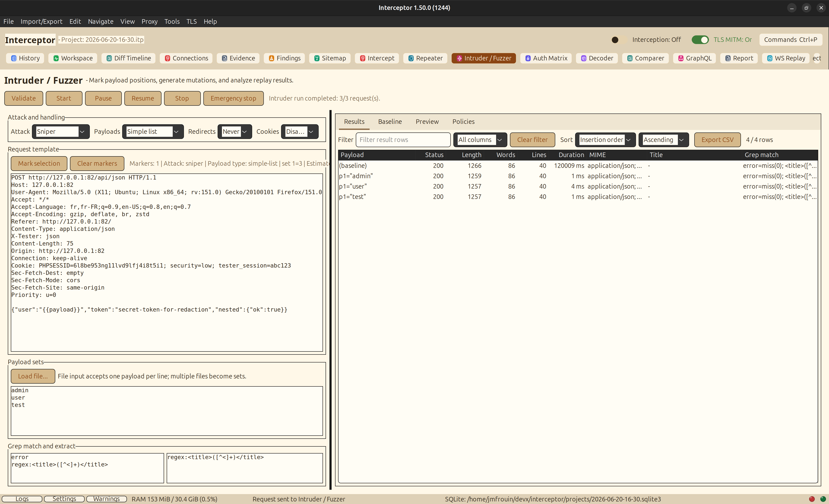Viewport: 829px width, 504px height.
Task: Click the Report tab icon
Action: coord(728,58)
